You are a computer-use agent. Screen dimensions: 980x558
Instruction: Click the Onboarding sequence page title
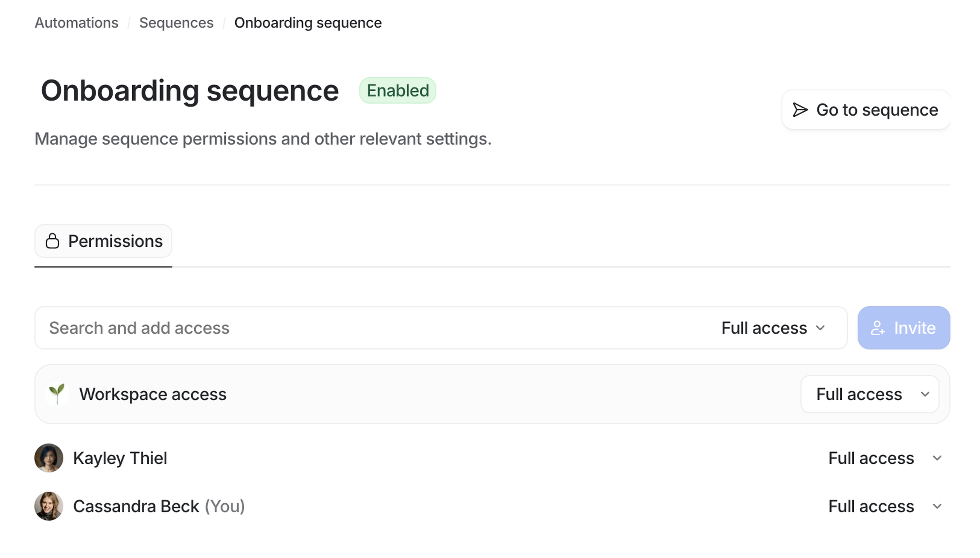(190, 91)
